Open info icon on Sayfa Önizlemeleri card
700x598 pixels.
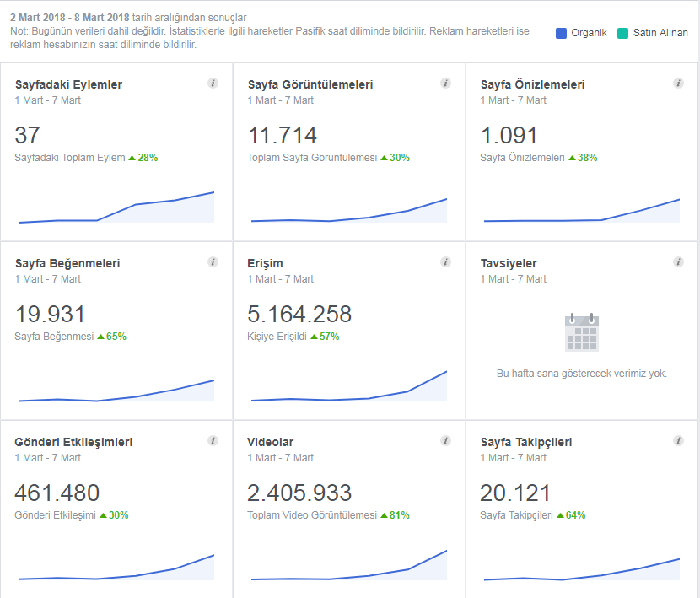[x=678, y=83]
